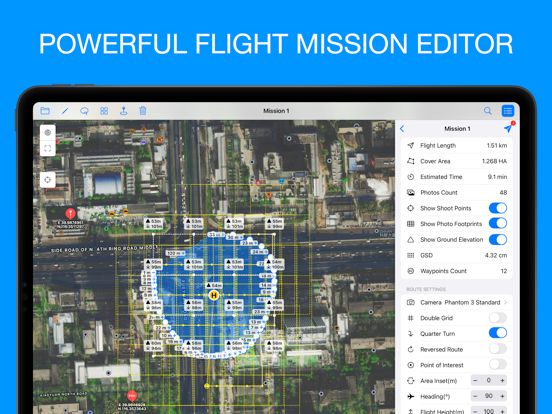Open the search magnifier icon

[x=488, y=111]
